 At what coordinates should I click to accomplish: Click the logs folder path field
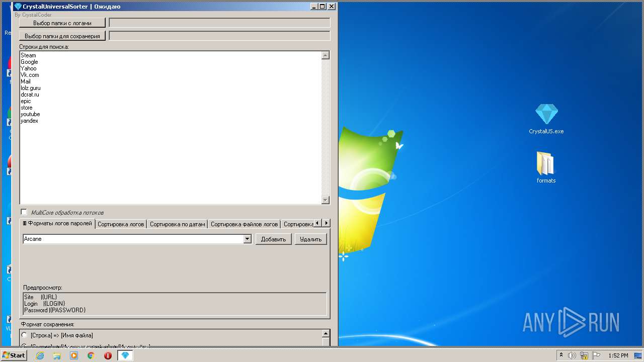pos(219,23)
